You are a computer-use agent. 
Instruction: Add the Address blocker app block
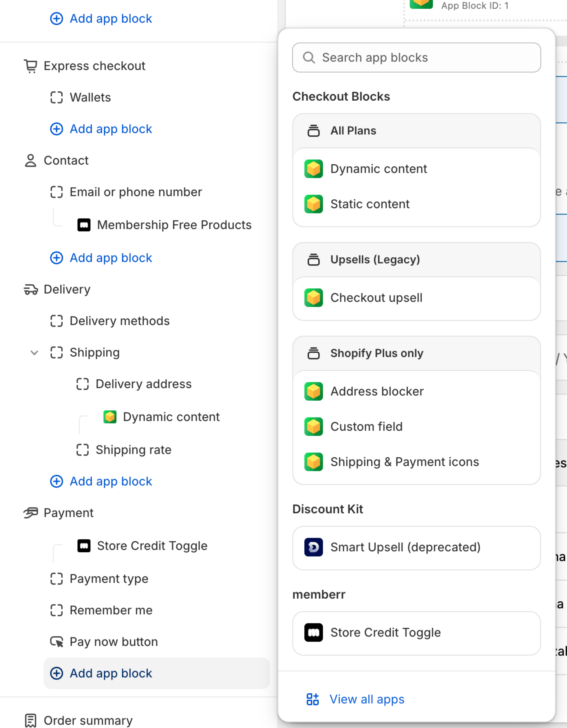pos(417,391)
